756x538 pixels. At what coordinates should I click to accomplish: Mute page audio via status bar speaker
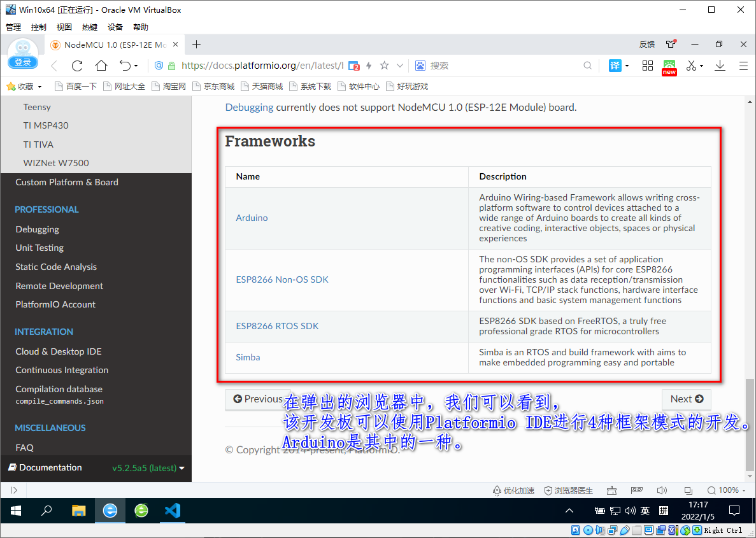pos(662,491)
